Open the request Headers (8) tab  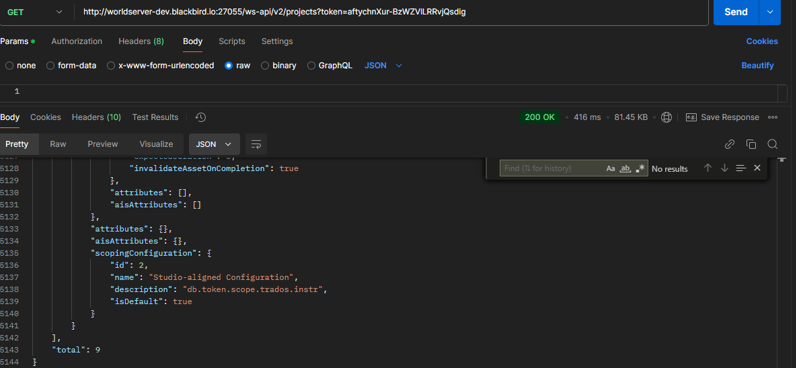[141, 41]
